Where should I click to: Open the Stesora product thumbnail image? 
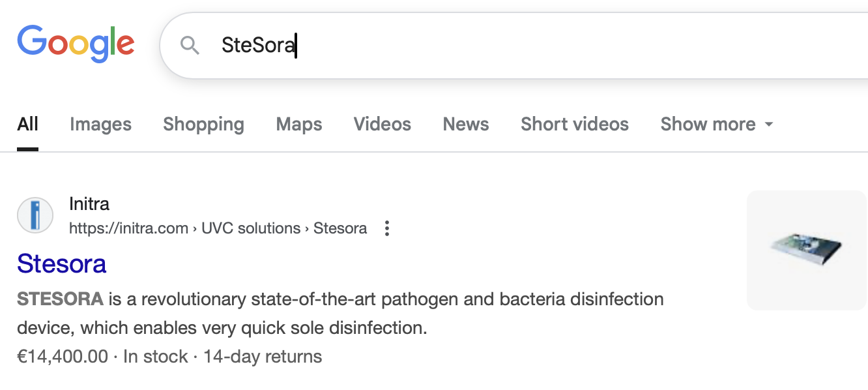[x=807, y=250]
